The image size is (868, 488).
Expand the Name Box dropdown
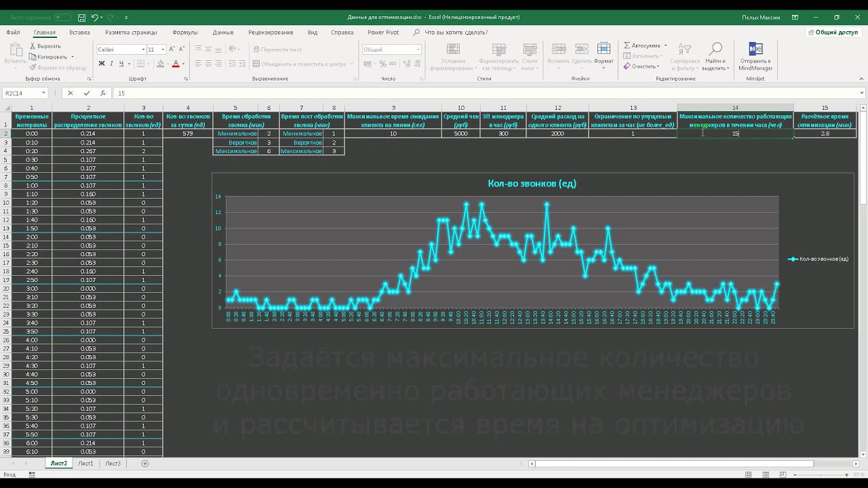(43, 93)
